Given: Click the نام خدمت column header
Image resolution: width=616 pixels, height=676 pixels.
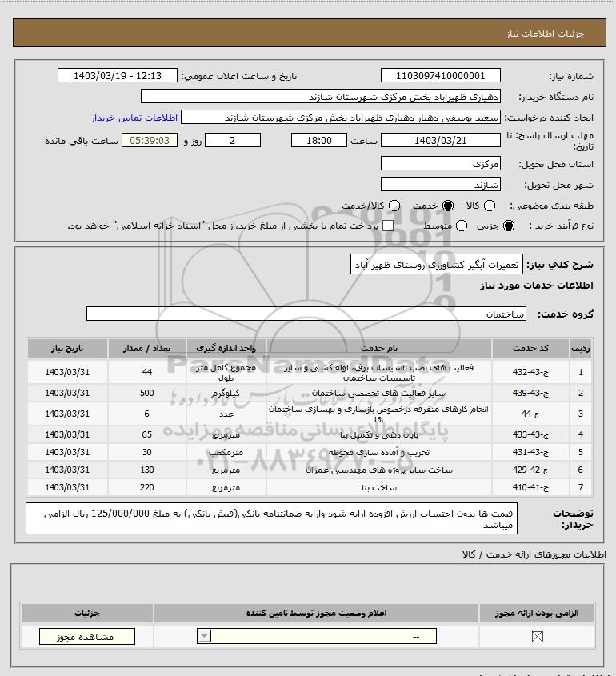Looking at the screenshot, I should 379,348.
